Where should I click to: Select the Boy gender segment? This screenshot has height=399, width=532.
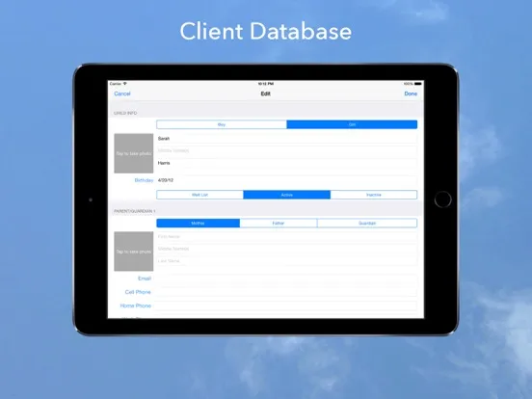[x=222, y=124]
